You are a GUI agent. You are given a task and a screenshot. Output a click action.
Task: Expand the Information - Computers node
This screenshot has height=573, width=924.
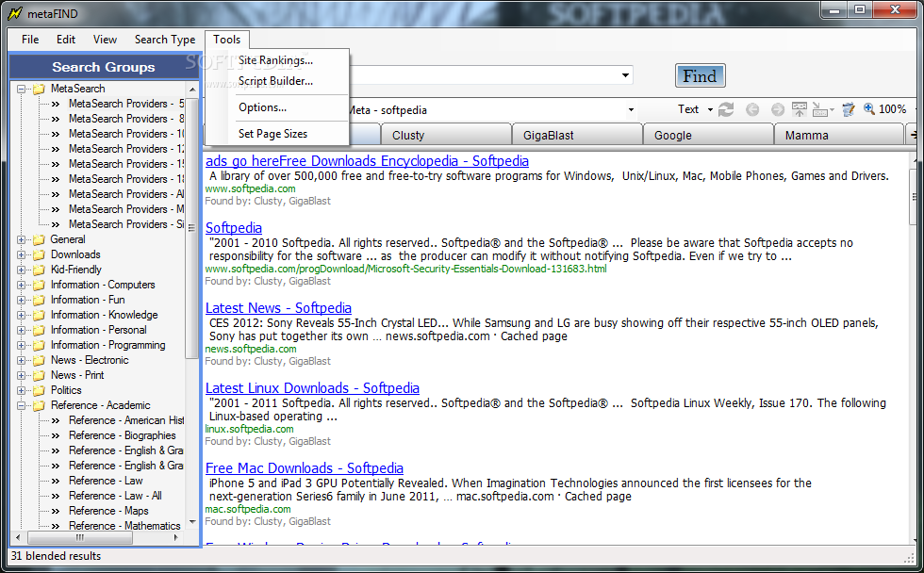pos(21,285)
